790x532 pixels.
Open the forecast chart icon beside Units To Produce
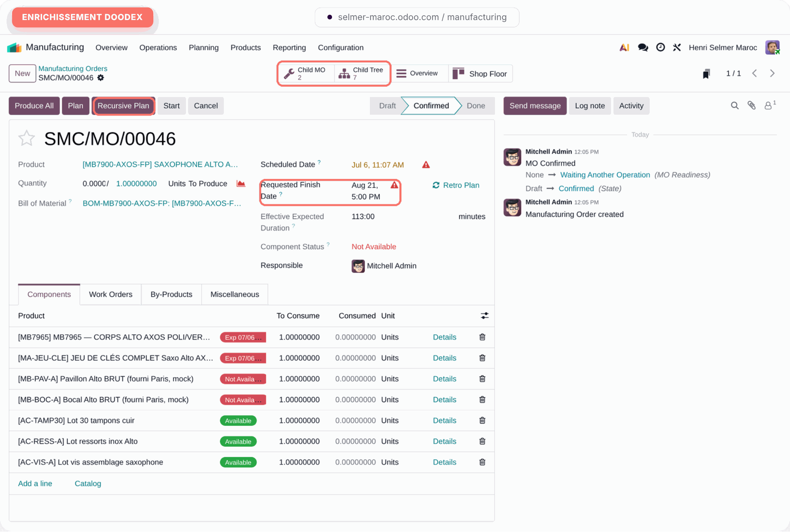click(241, 183)
